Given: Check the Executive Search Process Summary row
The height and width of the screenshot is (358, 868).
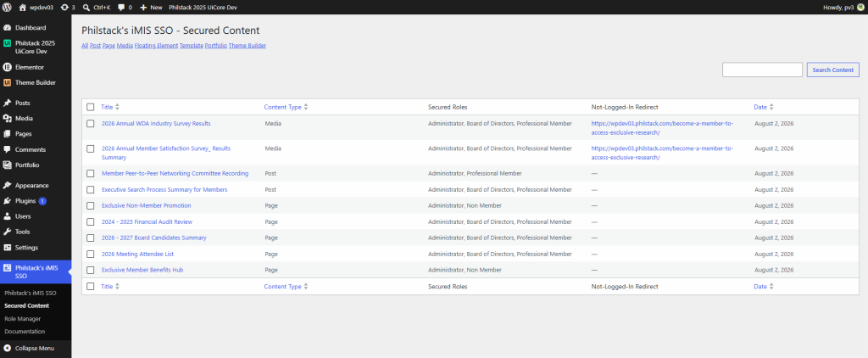Looking at the screenshot, I should tap(90, 189).
